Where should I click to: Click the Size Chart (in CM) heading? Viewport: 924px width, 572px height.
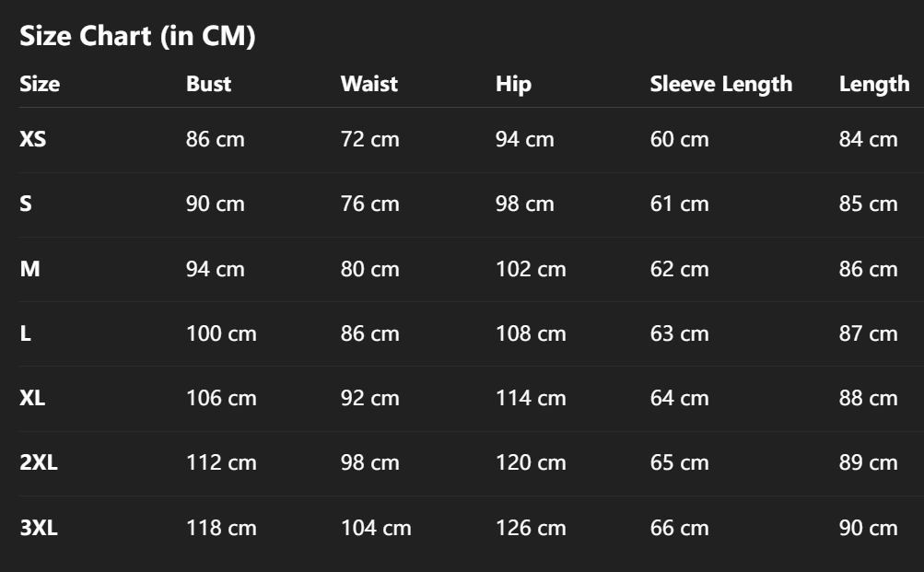pyautogui.click(x=137, y=36)
